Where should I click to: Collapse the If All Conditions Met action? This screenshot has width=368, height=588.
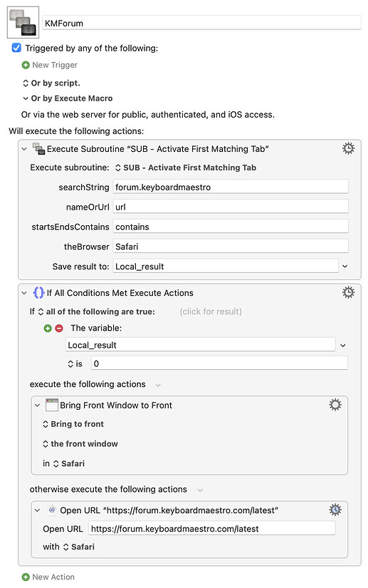[24, 293]
